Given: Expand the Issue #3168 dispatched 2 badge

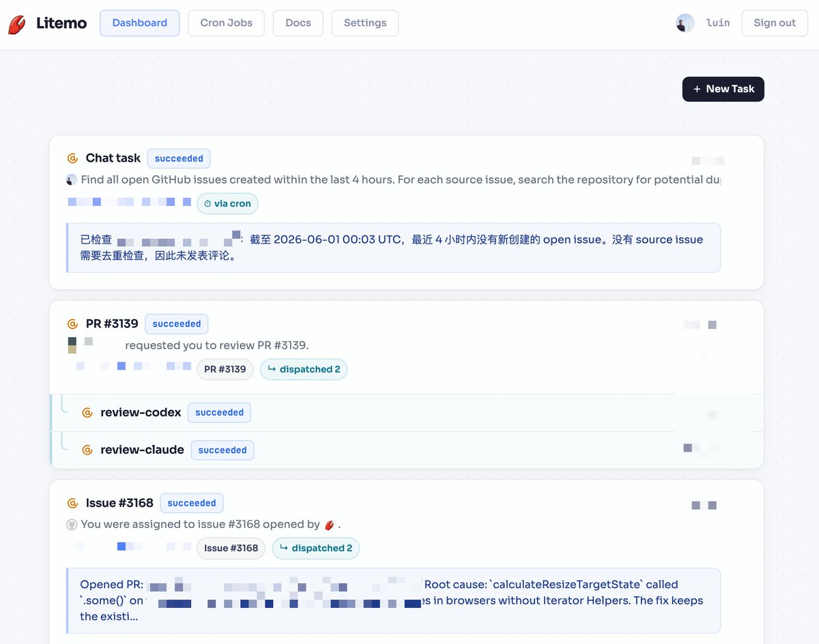Looking at the screenshot, I should pyautogui.click(x=315, y=548).
